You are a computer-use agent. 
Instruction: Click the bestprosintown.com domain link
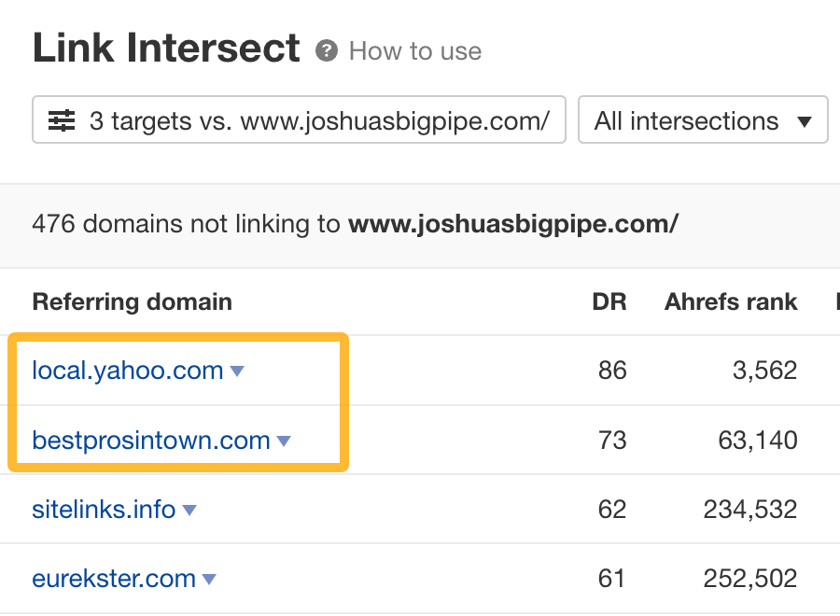[151, 441]
